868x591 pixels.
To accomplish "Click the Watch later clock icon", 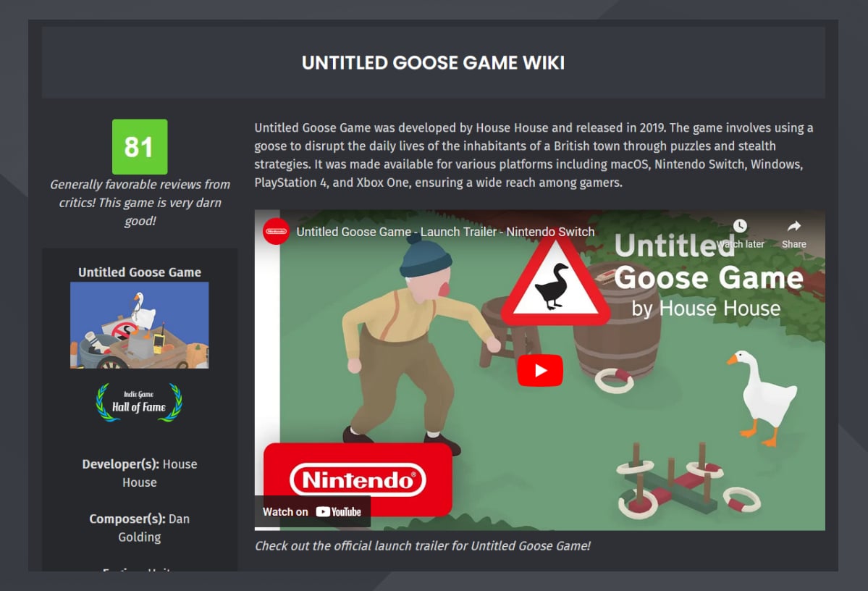I will click(740, 225).
